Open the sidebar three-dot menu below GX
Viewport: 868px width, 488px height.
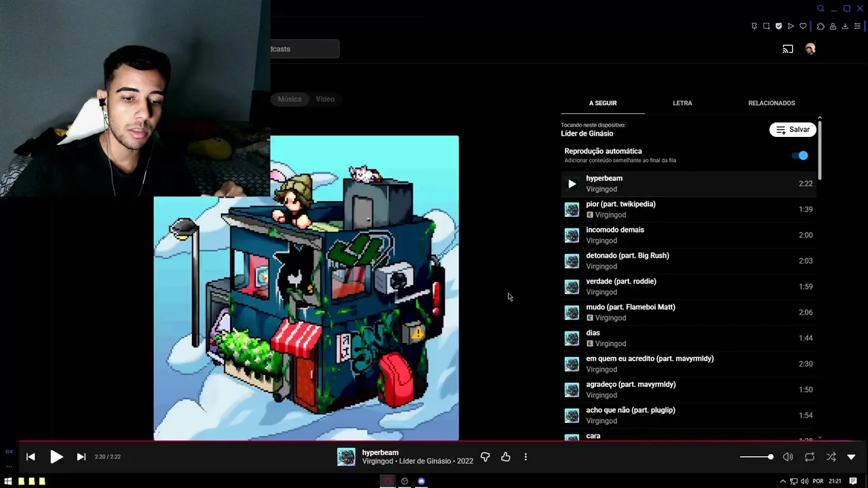(9, 466)
